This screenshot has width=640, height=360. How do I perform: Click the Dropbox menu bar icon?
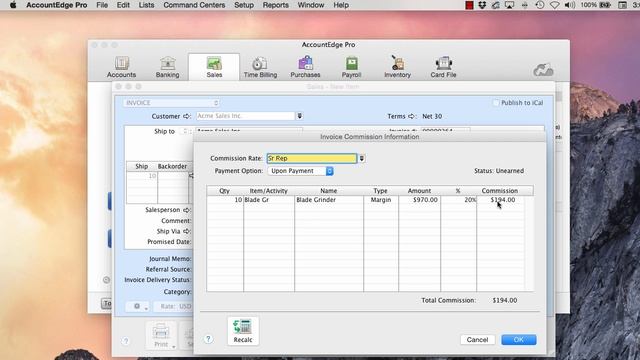point(482,5)
